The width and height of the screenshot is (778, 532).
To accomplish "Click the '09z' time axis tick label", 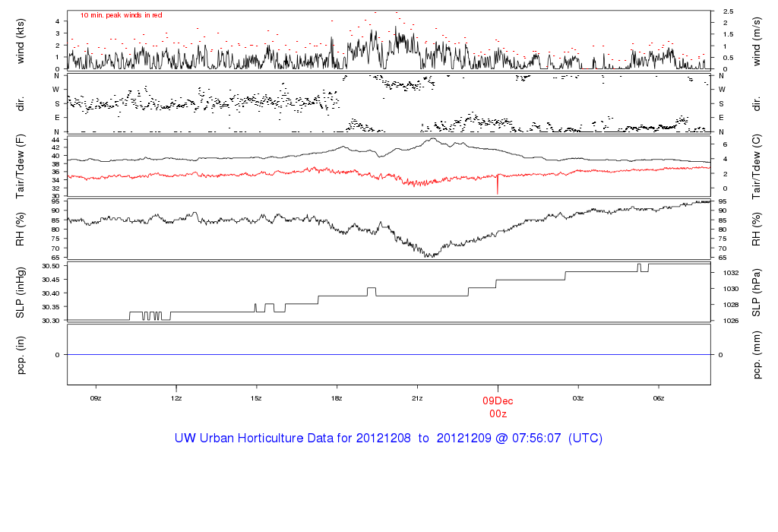I will [x=96, y=398].
